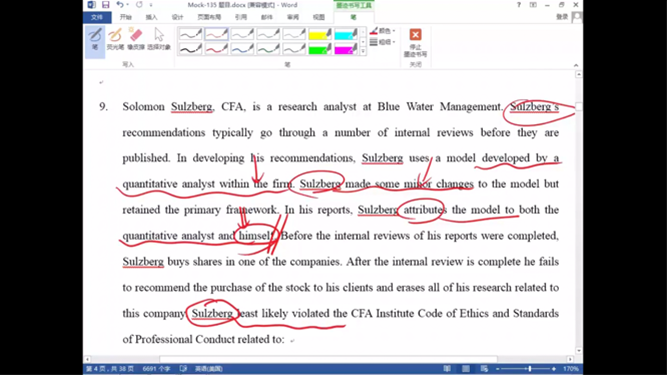Pick the fourth pen style in top row
This screenshot has height=375, width=667.
coord(268,34)
